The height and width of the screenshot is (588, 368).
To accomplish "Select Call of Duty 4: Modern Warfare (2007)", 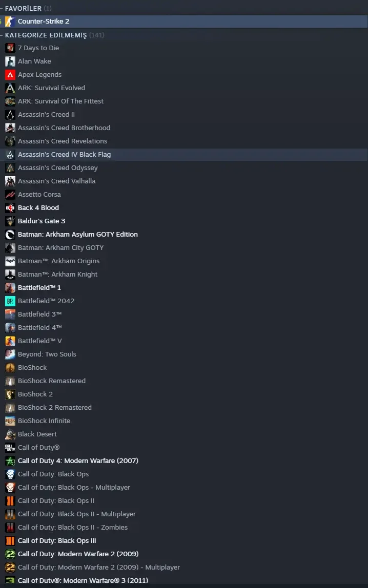I will click(184, 460).
